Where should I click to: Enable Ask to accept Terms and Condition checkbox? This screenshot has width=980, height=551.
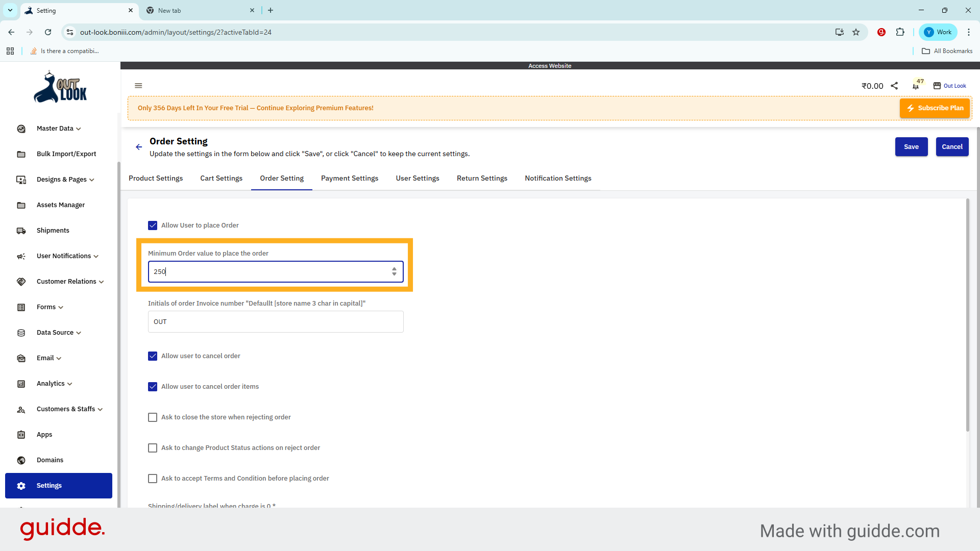(x=153, y=479)
